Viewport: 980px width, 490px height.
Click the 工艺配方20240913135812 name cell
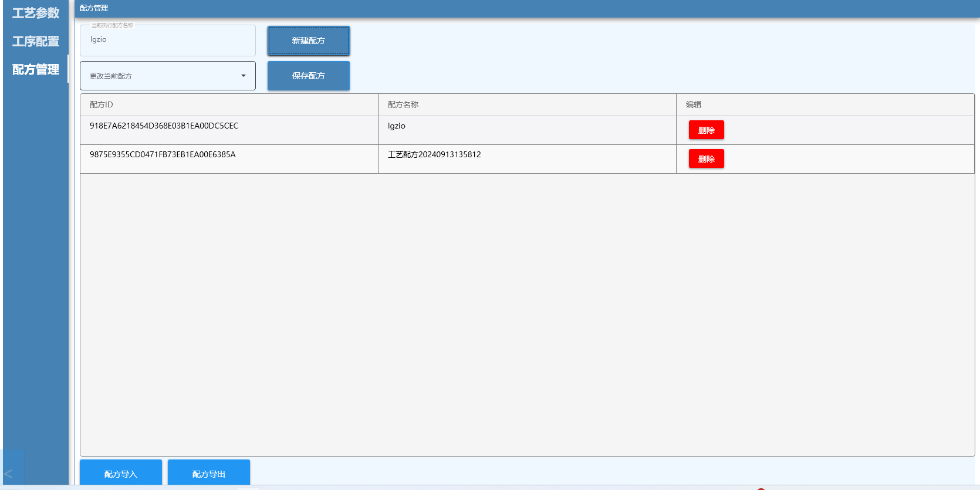[527, 159]
